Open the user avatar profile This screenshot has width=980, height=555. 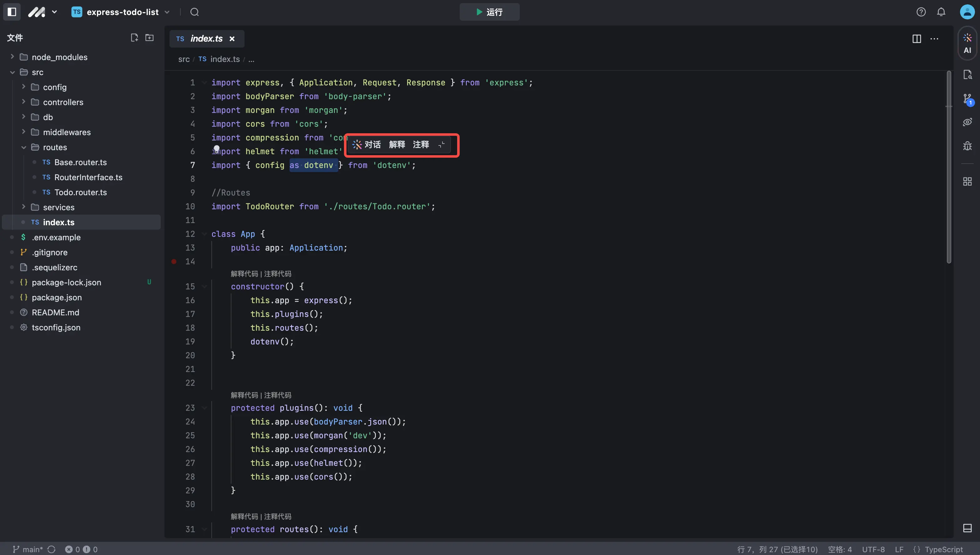pos(967,12)
